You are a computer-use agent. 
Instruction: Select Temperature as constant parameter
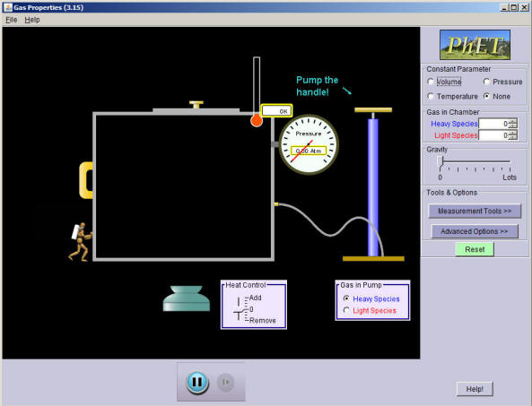click(x=431, y=96)
